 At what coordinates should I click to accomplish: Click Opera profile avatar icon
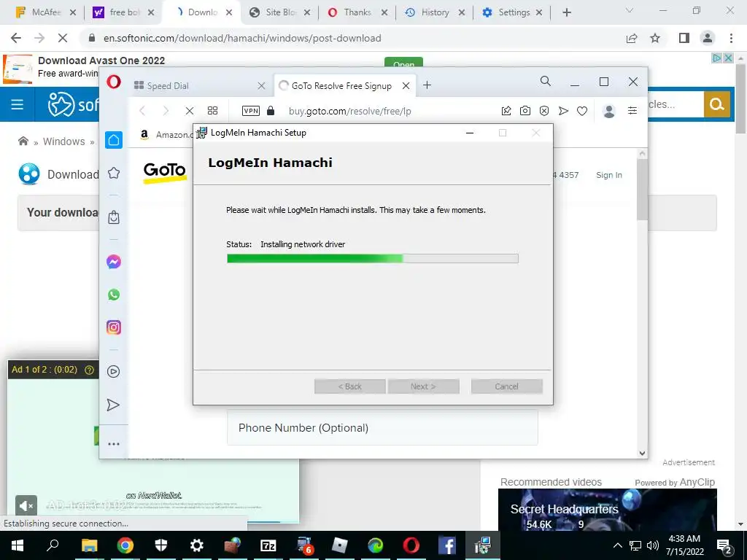click(x=609, y=111)
